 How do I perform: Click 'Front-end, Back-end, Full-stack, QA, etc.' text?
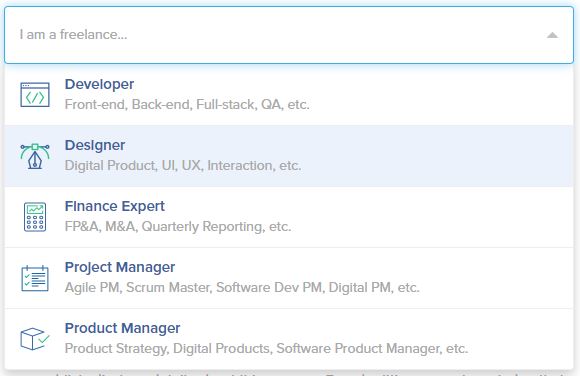[187, 105]
